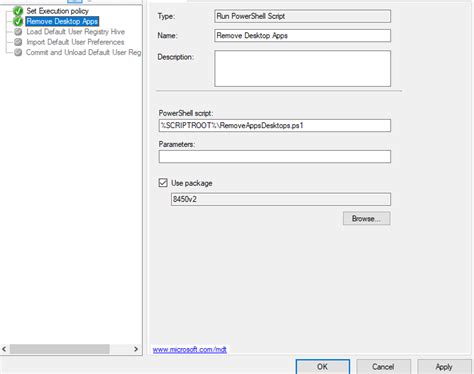Image resolution: width=474 pixels, height=374 pixels.
Task: Click the Apply button
Action: pyautogui.click(x=444, y=367)
